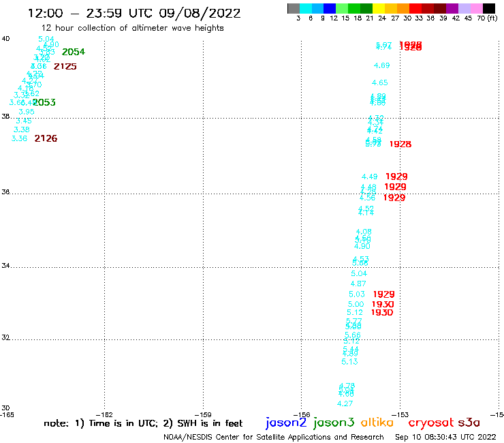This screenshot has height=443, width=504.
Task: Select the cyan swatch next to gray
Action: (x=306, y=8)
